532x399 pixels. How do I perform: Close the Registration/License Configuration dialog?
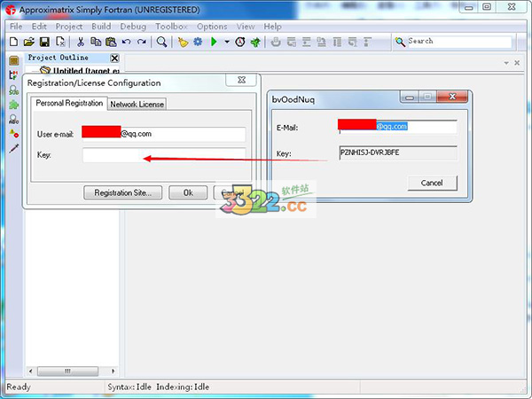(x=241, y=80)
